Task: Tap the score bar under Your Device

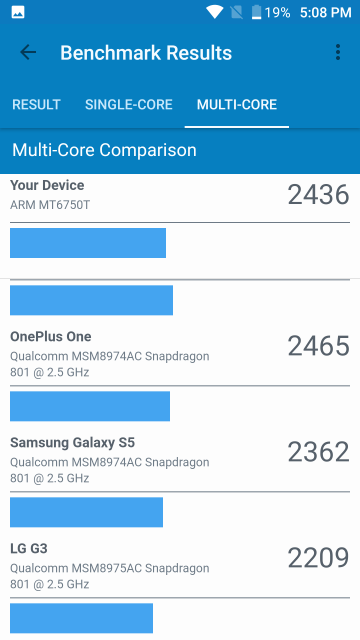Action: [x=88, y=243]
